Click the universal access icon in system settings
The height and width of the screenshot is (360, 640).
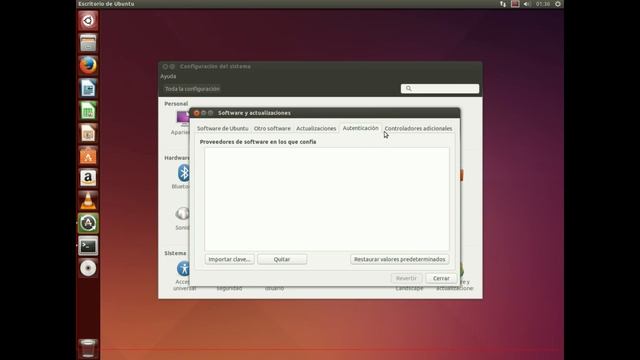(183, 269)
